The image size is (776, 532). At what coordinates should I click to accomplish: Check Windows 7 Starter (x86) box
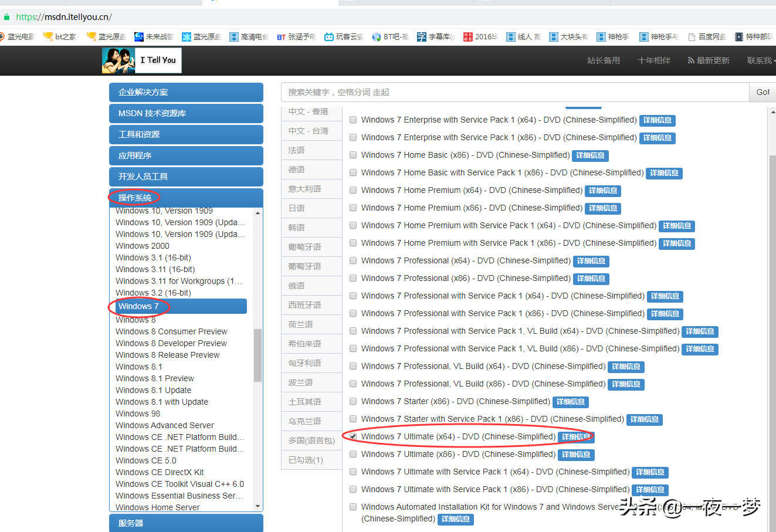coord(353,401)
